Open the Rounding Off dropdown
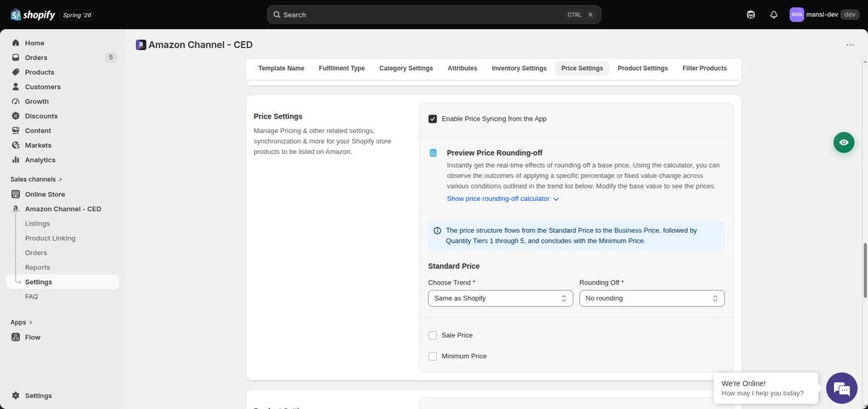Image resolution: width=868 pixels, height=409 pixels. click(x=652, y=298)
